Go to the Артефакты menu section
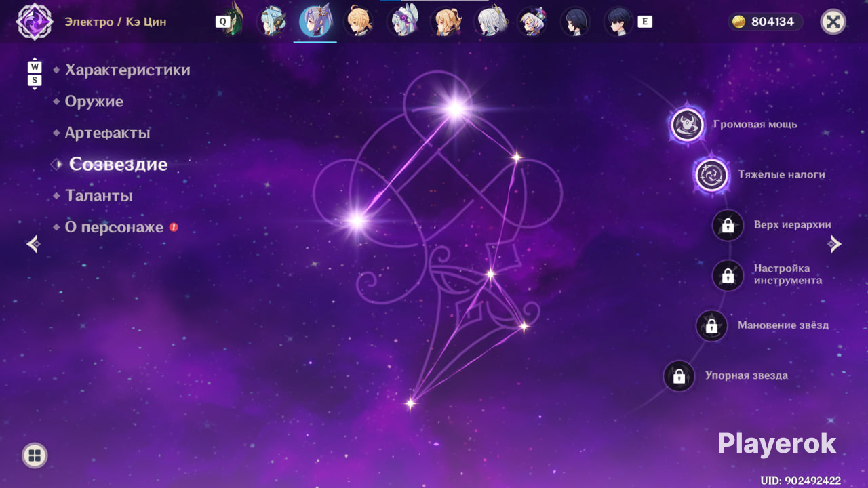The image size is (868, 488). [x=108, y=133]
